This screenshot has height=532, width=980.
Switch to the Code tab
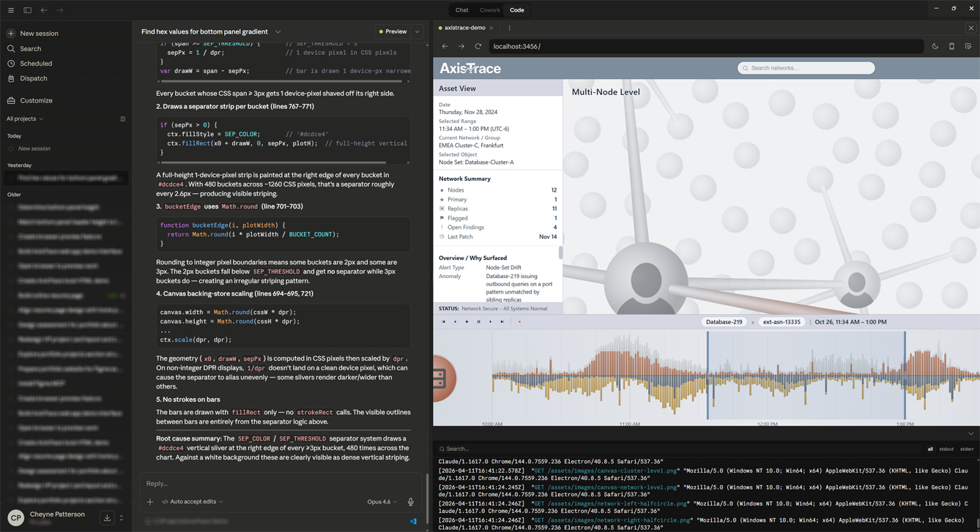[x=517, y=10]
